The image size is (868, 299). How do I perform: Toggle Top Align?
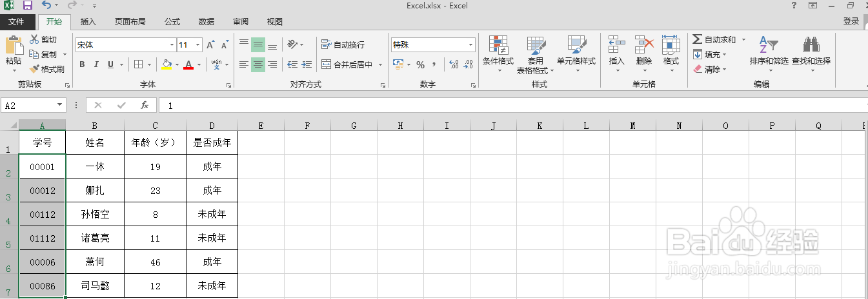[x=244, y=44]
